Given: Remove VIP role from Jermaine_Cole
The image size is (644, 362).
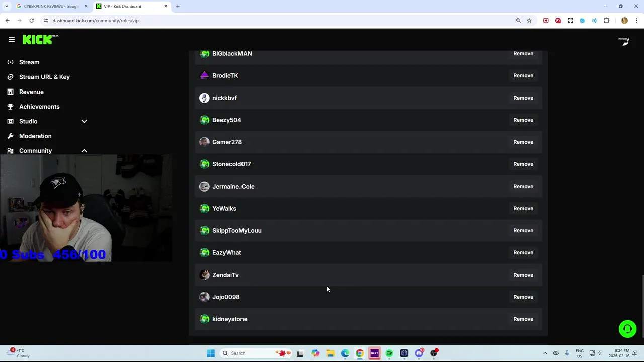Looking at the screenshot, I should (523, 187).
